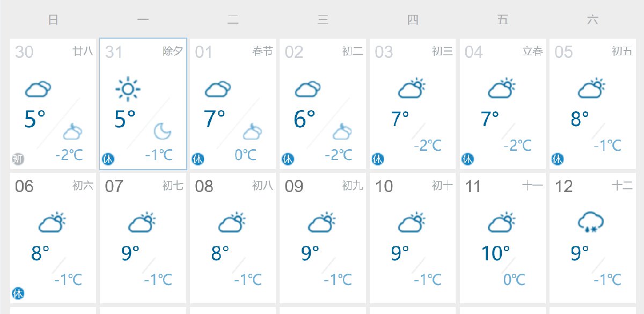
Task: Click the snow cloud icon on day 12
Action: point(591,222)
